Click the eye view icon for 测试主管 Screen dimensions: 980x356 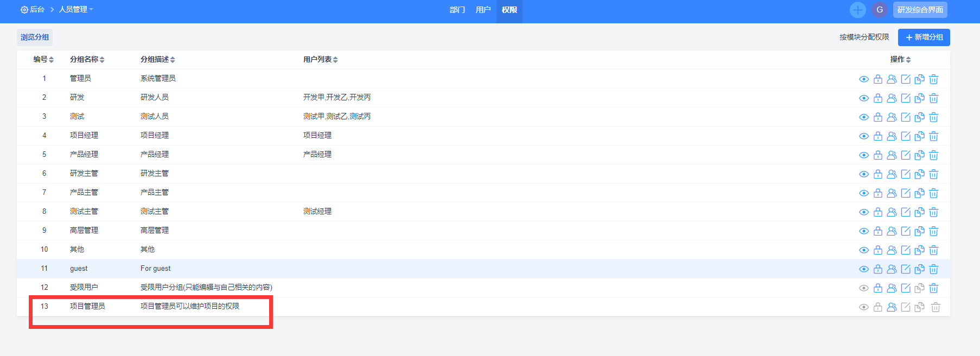[864, 212]
